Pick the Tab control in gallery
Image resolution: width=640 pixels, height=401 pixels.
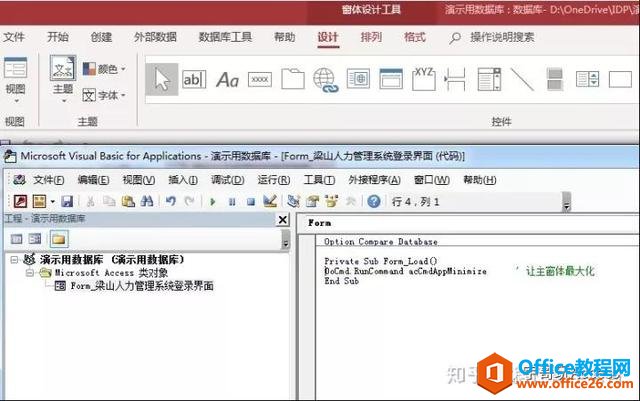pos(293,79)
